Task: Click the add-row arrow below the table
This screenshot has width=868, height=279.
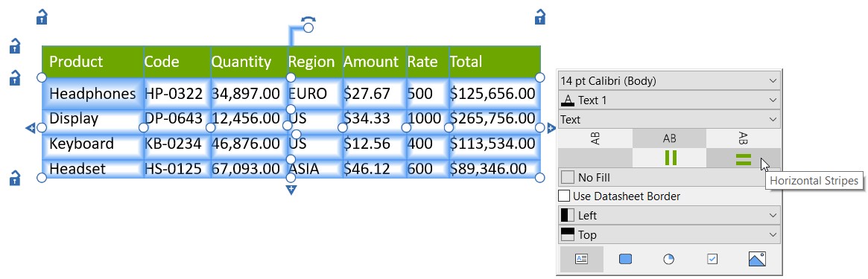Action: [x=291, y=190]
